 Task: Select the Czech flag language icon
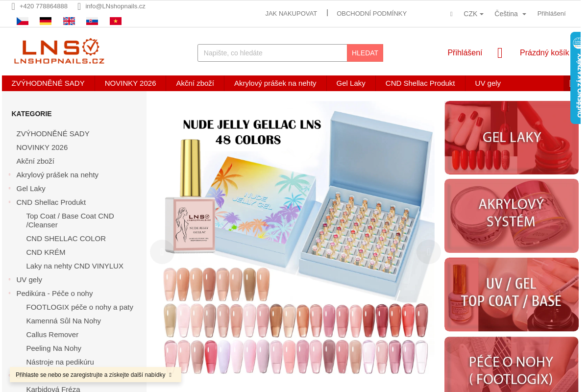pyautogui.click(x=23, y=21)
